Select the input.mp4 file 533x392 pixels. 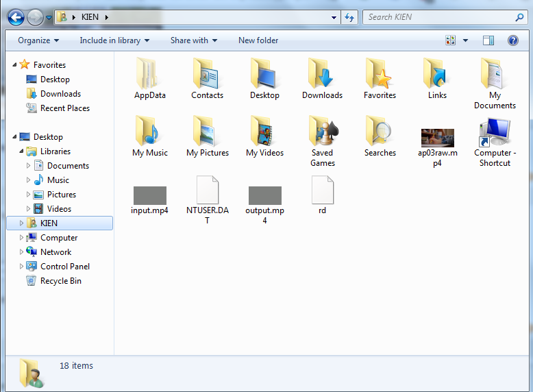click(x=149, y=200)
